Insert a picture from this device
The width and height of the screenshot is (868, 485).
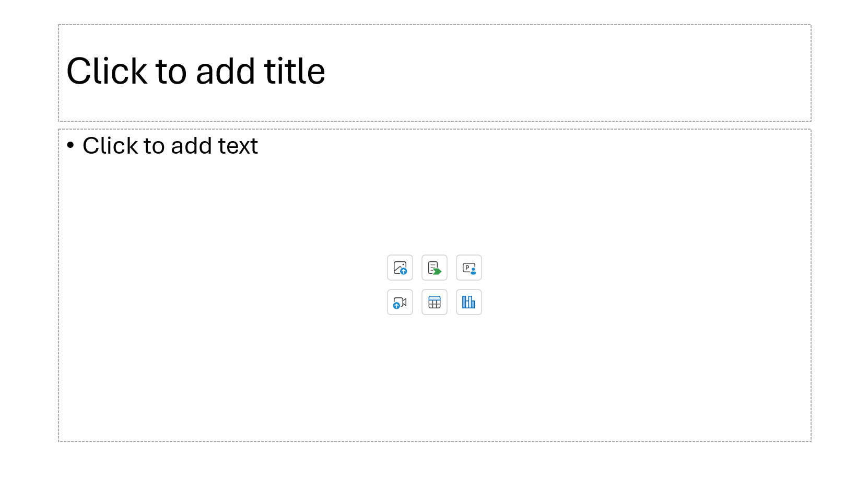pos(400,268)
